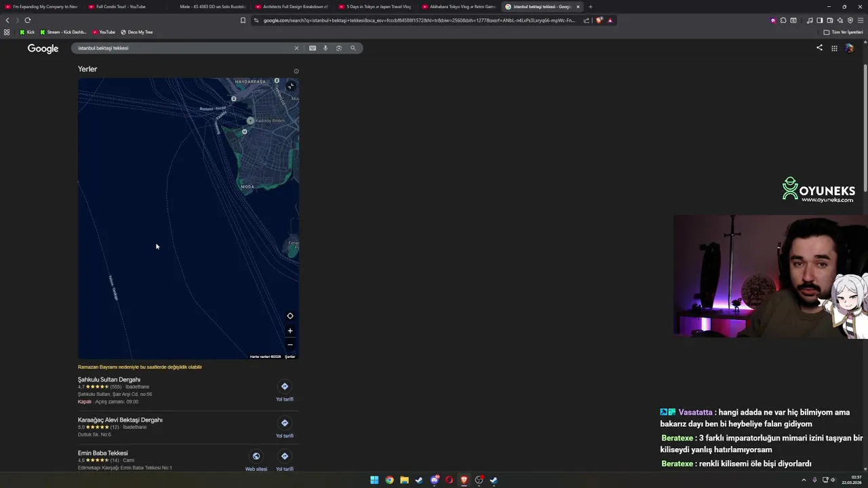Viewport: 868px width, 488px height.
Task: Start a voice search with the microphone
Action: [325, 48]
